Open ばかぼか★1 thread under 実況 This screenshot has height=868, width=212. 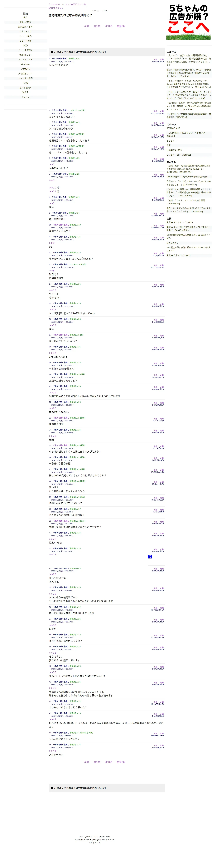172,243
